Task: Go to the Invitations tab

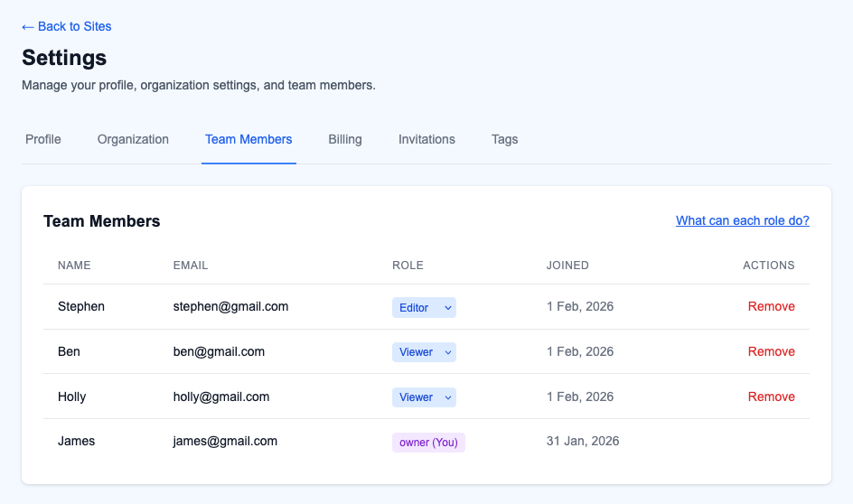Action: 426,140
